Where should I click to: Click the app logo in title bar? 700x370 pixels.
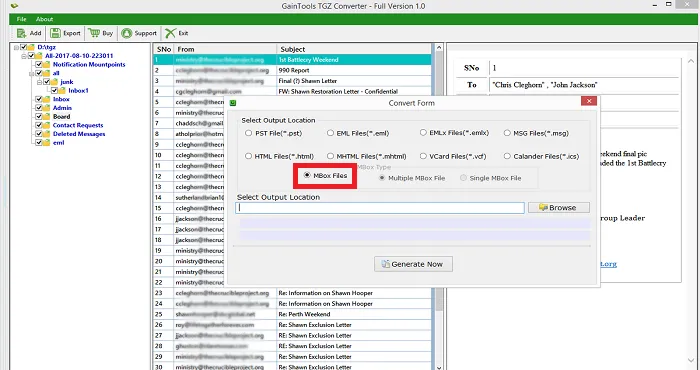pos(14,6)
